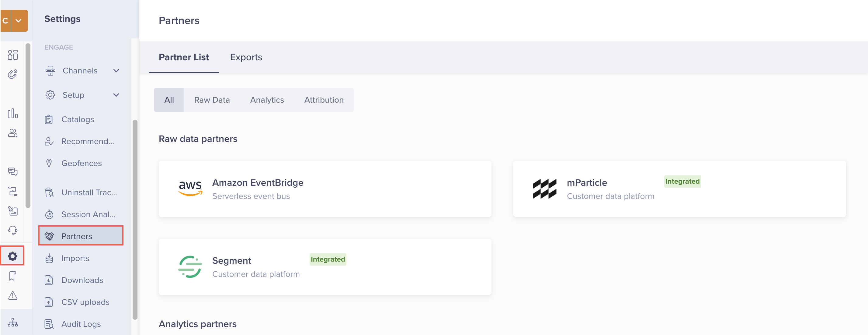
Task: Filter partners by Attribution
Action: tap(324, 100)
